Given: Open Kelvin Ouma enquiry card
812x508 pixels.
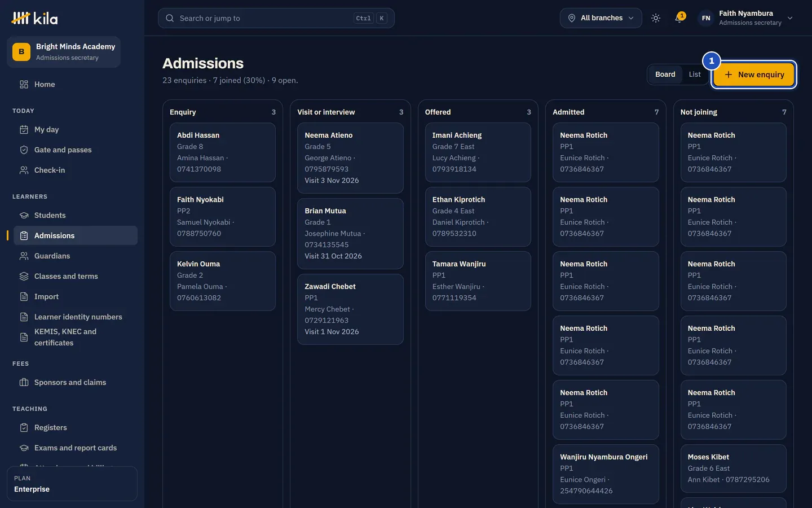Looking at the screenshot, I should [x=223, y=281].
